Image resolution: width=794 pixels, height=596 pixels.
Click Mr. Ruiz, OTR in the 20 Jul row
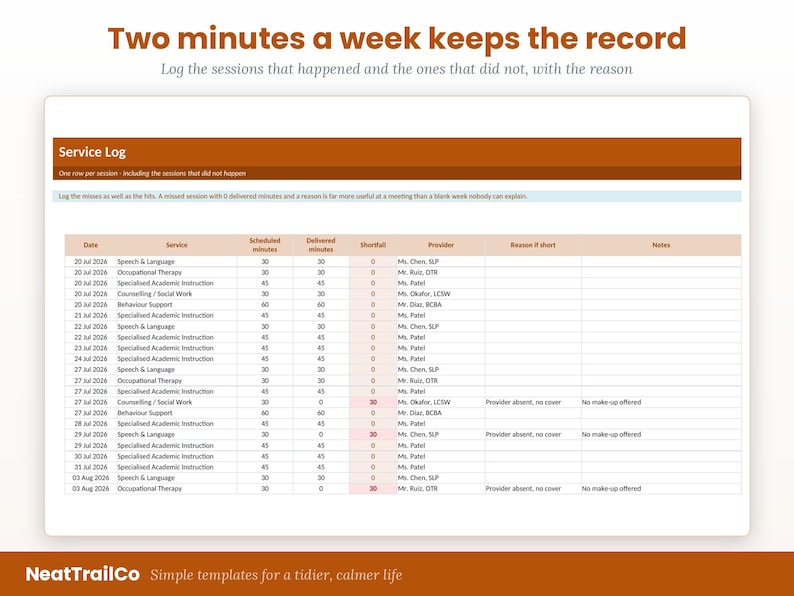418,272
